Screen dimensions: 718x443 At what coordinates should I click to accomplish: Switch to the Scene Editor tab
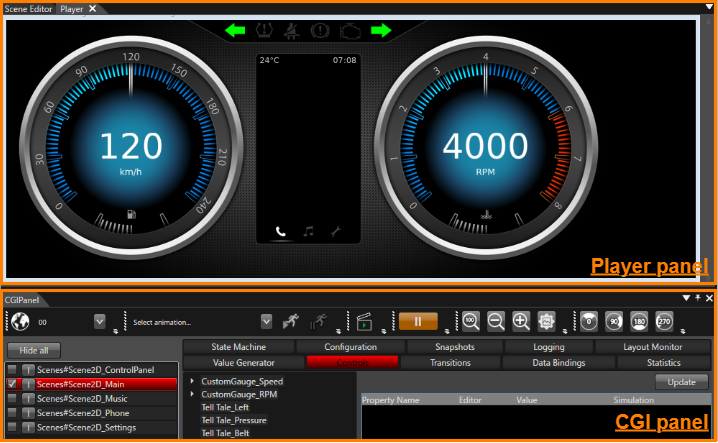click(28, 9)
